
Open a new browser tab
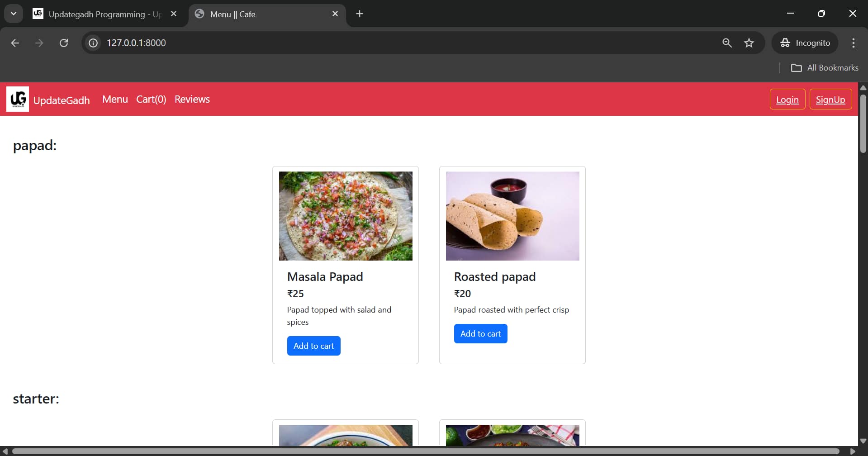point(360,14)
